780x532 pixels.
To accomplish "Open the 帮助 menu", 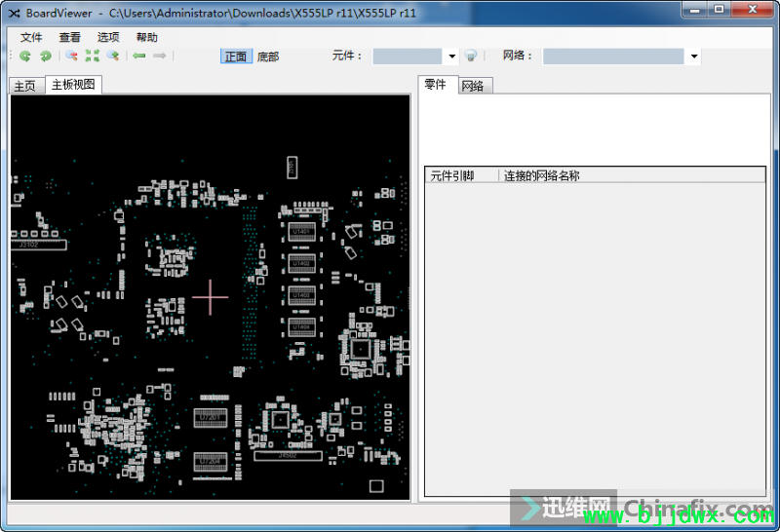I will tap(147, 37).
